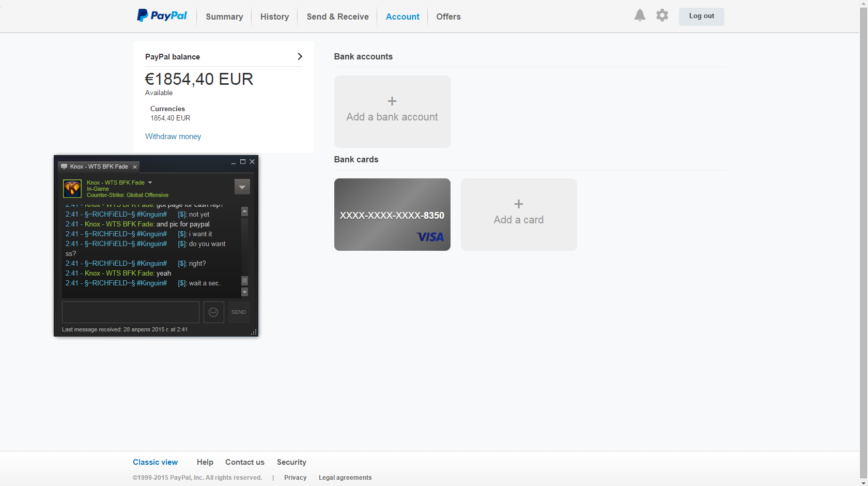Click the chat scrollbar thumb

[245, 281]
